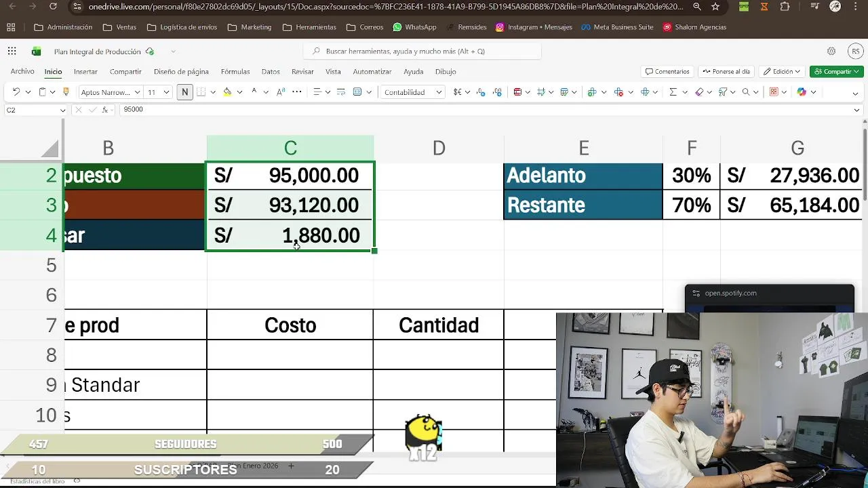This screenshot has height=488, width=868.
Task: Apply the yellow fill color bucket
Action: pyautogui.click(x=227, y=92)
